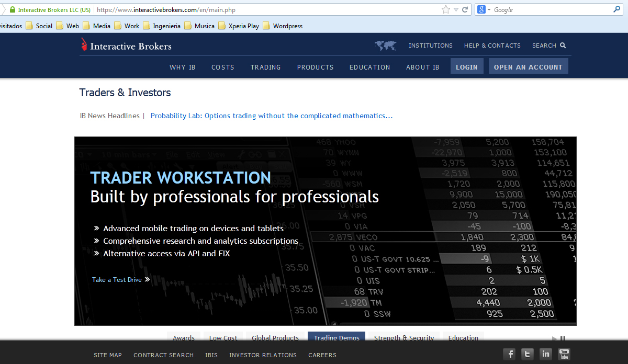
Task: Open the WHY IB menu
Action: coord(183,67)
